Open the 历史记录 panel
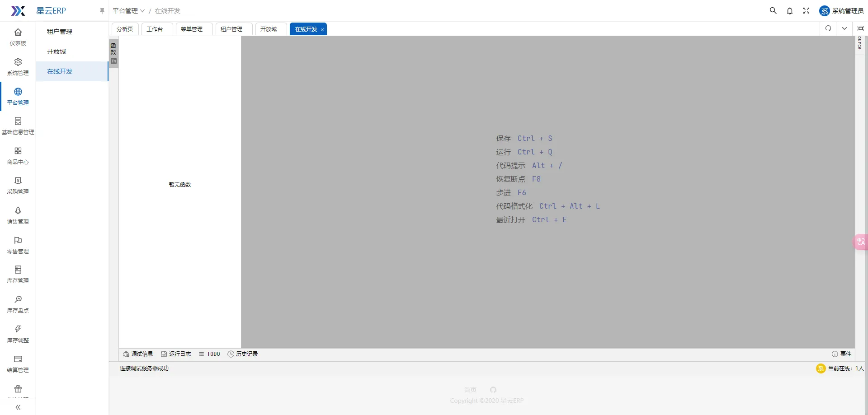The width and height of the screenshot is (868, 415). (243, 354)
